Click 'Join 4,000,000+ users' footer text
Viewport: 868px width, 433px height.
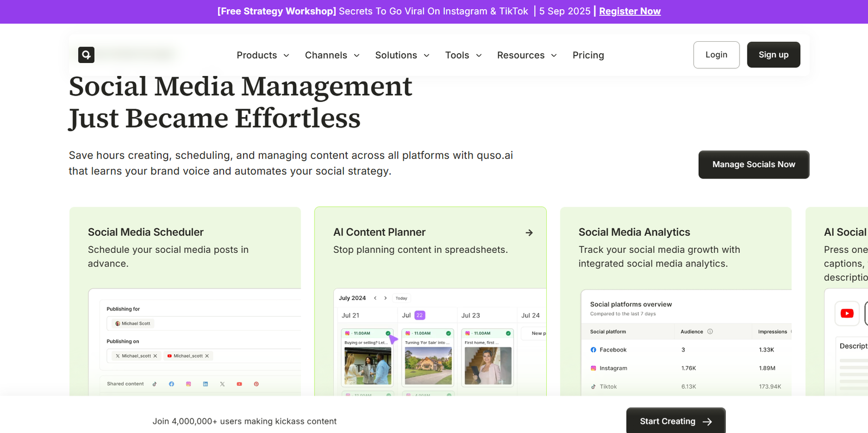tap(244, 422)
